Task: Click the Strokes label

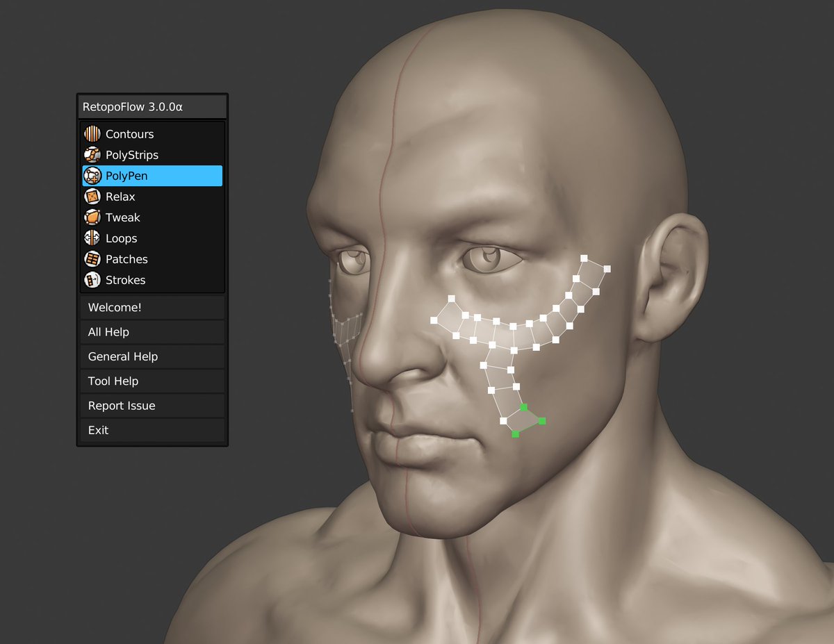Action: point(126,280)
